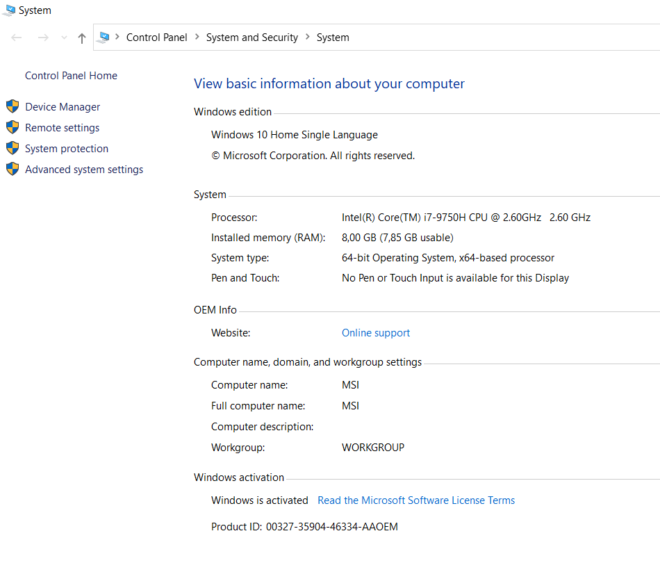Click the computer icon in address bar
Viewport: 660px width, 579px height.
[x=103, y=37]
